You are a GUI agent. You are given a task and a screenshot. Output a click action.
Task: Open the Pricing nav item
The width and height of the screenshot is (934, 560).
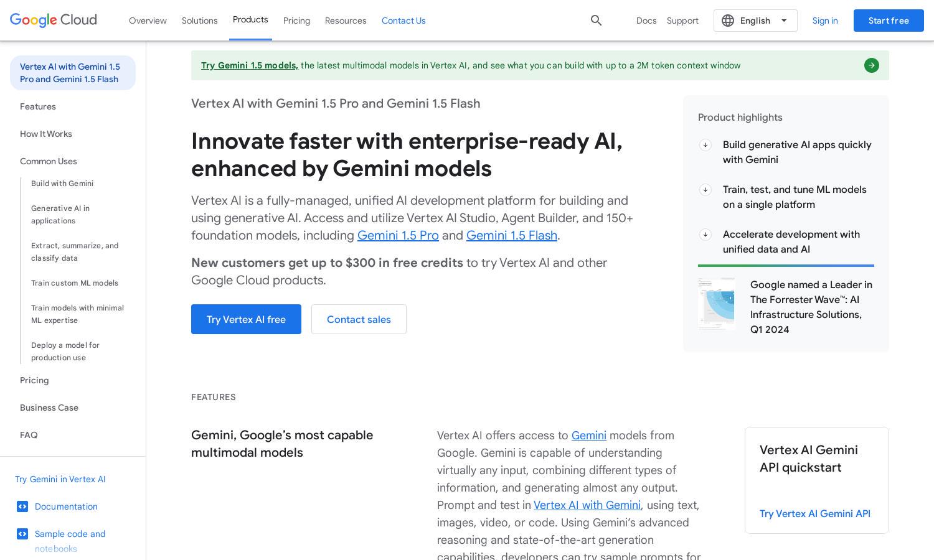point(296,21)
